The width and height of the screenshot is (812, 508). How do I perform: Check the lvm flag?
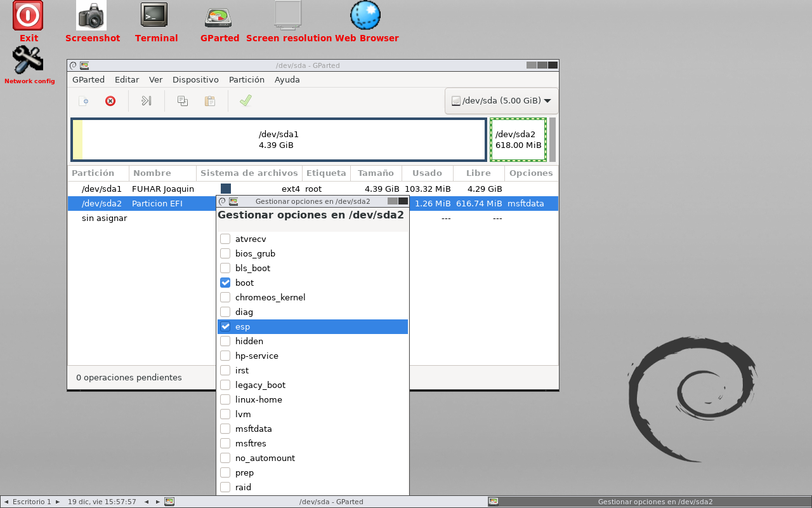point(225,414)
